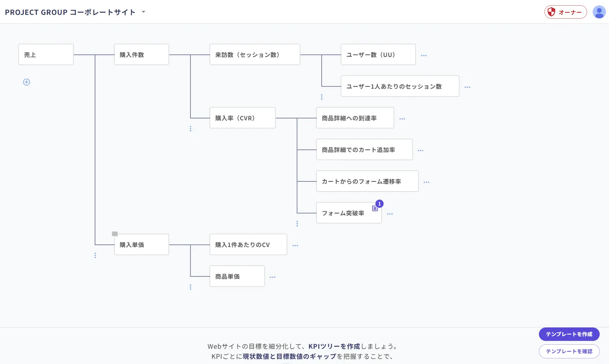This screenshot has width=609, height=364.
Task: Select the 来訪数（セッション数） node
Action: point(255,54)
